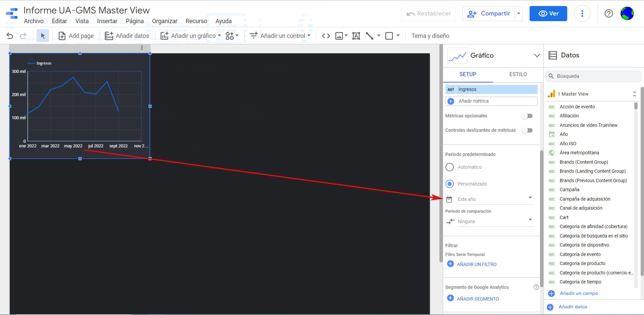This screenshot has width=644, height=315.
Task: Click Añadir métrica field
Action: [x=491, y=101]
